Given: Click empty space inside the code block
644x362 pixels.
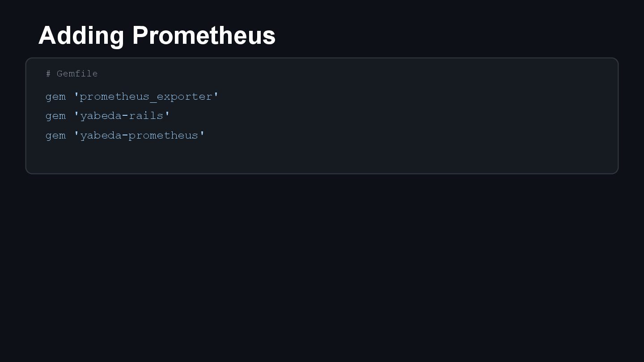Looking at the screenshot, I should [x=402, y=134].
